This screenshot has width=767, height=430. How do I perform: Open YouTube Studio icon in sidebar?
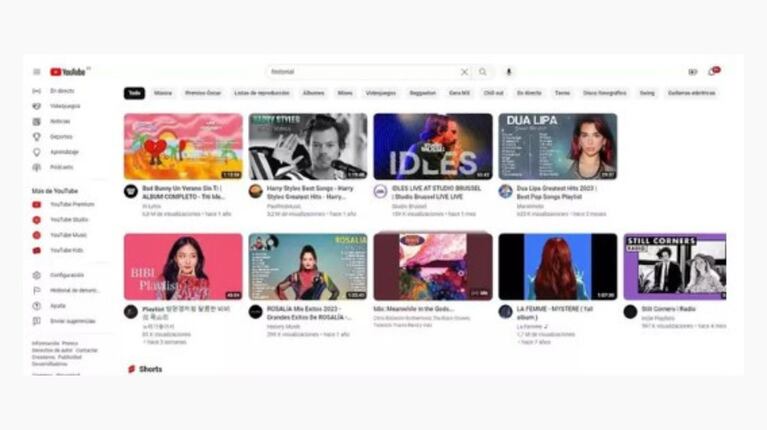coord(37,220)
